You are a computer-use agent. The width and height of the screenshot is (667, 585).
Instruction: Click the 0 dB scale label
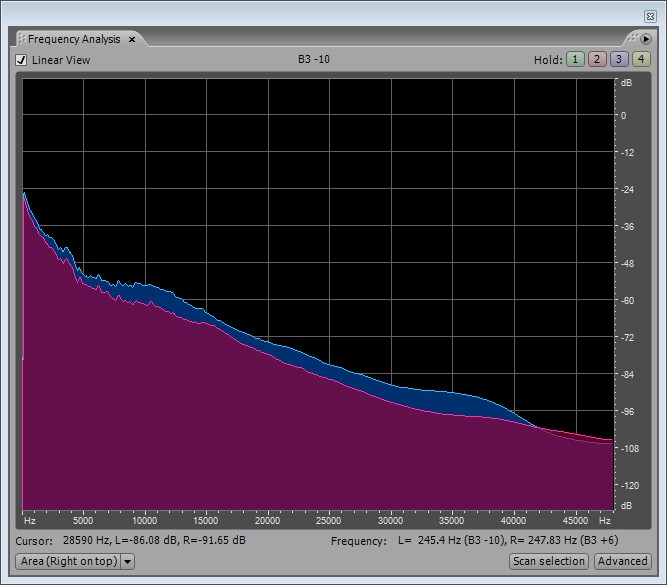pos(623,116)
